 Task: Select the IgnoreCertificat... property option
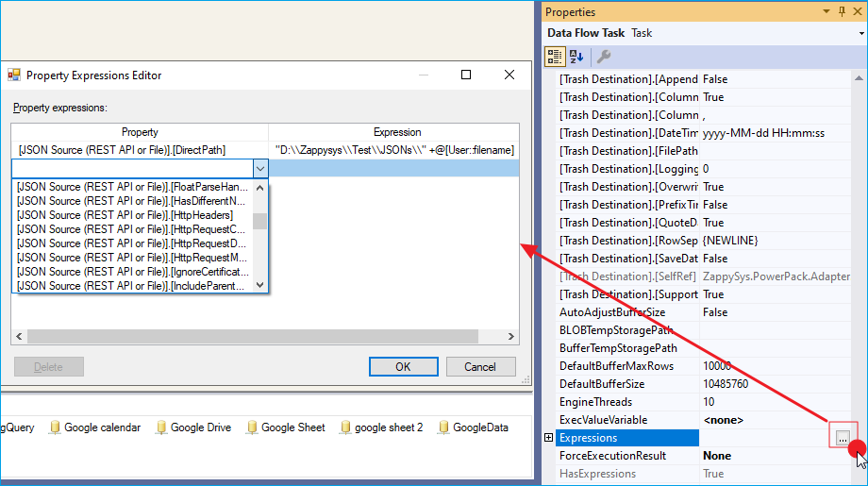point(132,272)
